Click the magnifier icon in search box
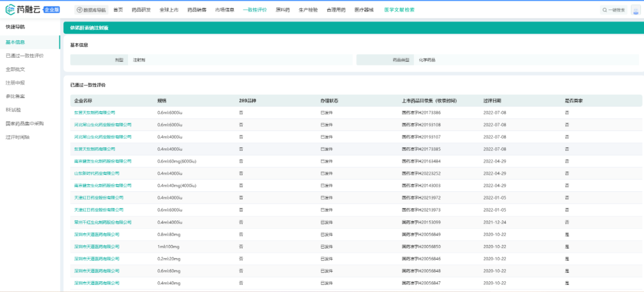Screen dimensions: 644x292 [605, 10]
